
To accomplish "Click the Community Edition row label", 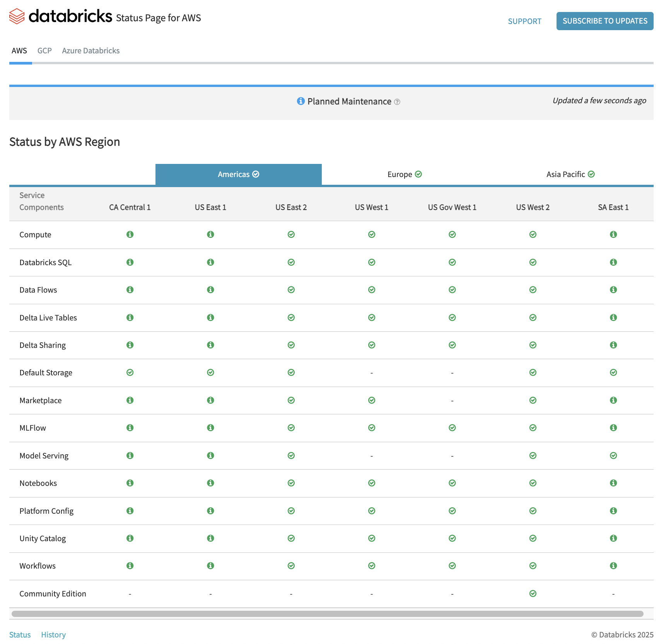I will point(53,594).
